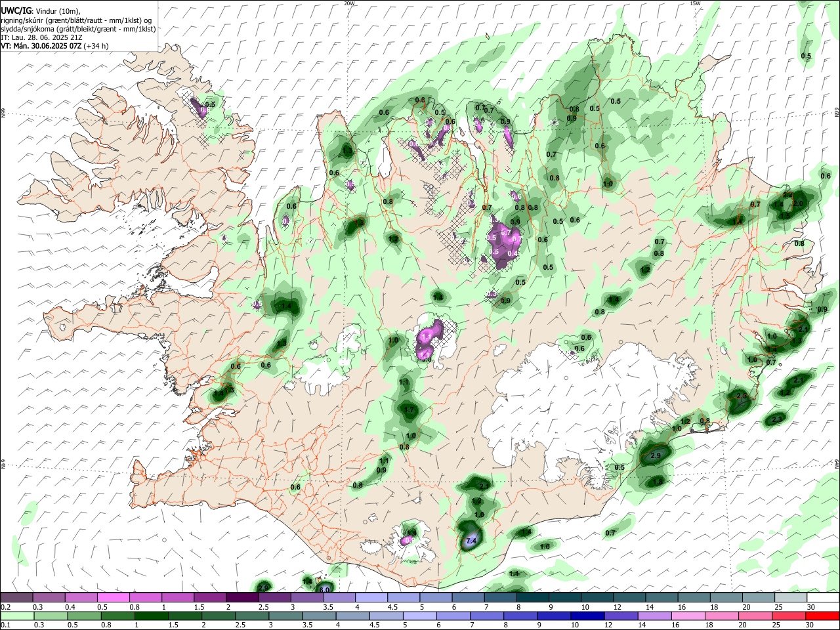Click the '0.1' label of the lower legend
Image resolution: width=840 pixels, height=630 pixels.
tap(5, 625)
